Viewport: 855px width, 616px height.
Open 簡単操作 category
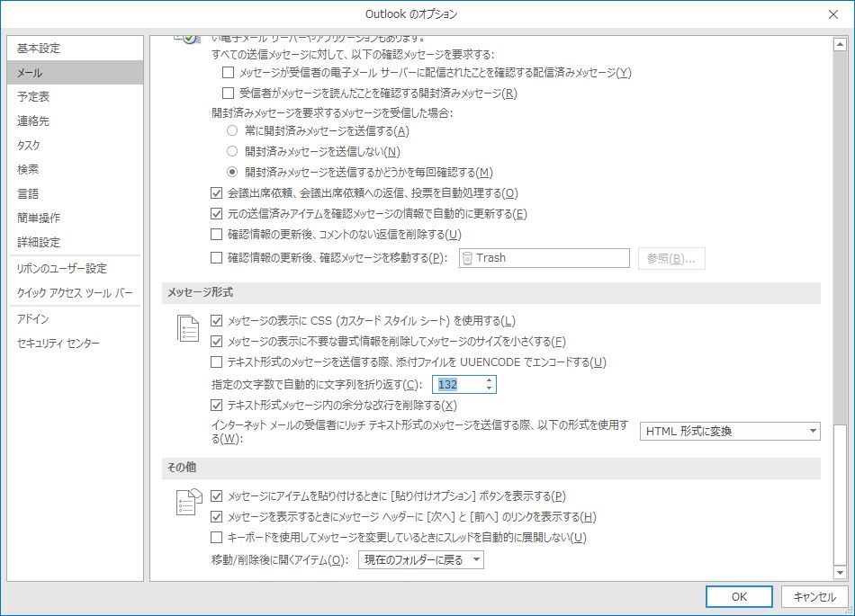76,218
